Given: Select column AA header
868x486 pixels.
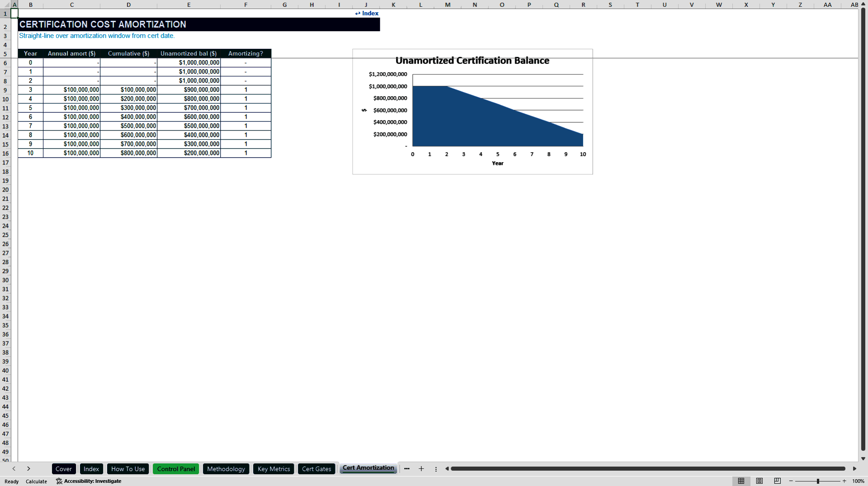Looking at the screenshot, I should (827, 5).
